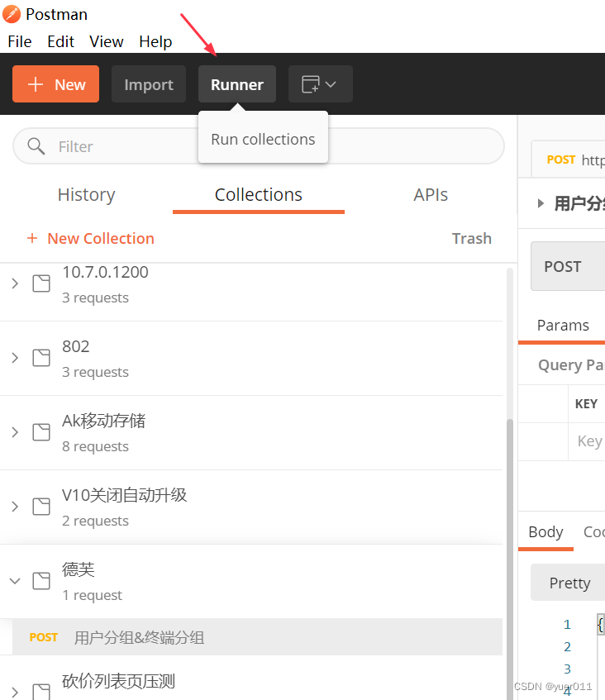Image resolution: width=605 pixels, height=700 pixels.
Task: Click the 'Run collections' tooltip text
Action: click(263, 140)
